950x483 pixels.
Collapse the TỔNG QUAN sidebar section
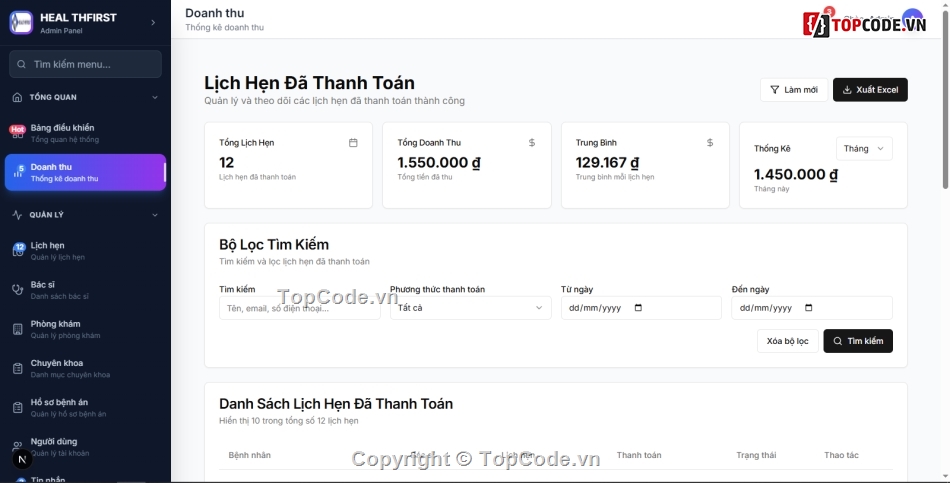[x=154, y=97]
